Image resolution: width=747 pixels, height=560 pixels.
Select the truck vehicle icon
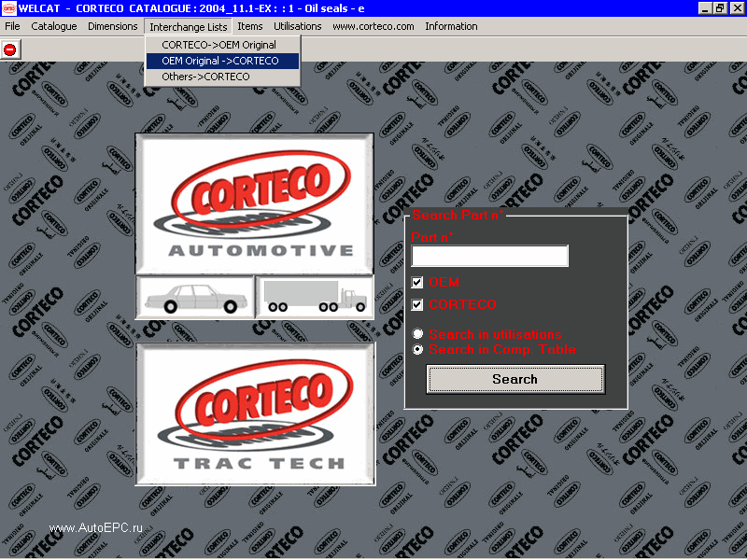[315, 296]
